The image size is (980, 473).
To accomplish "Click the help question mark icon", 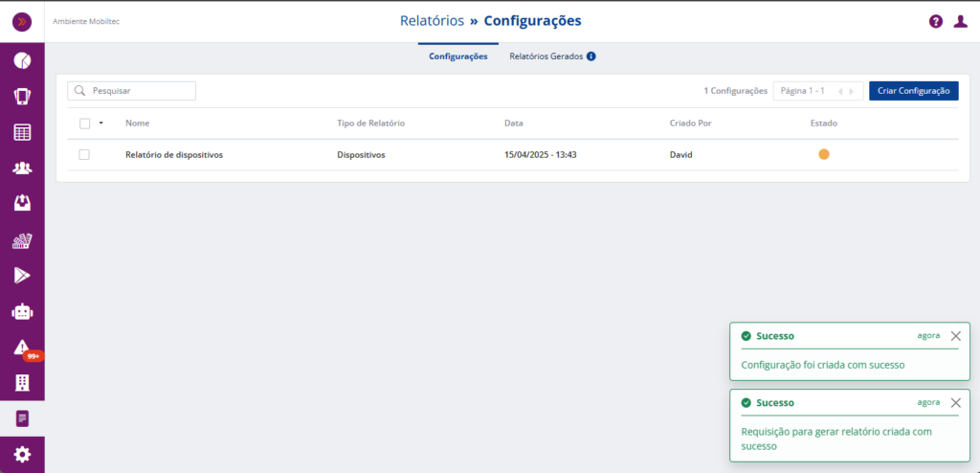I will (936, 21).
